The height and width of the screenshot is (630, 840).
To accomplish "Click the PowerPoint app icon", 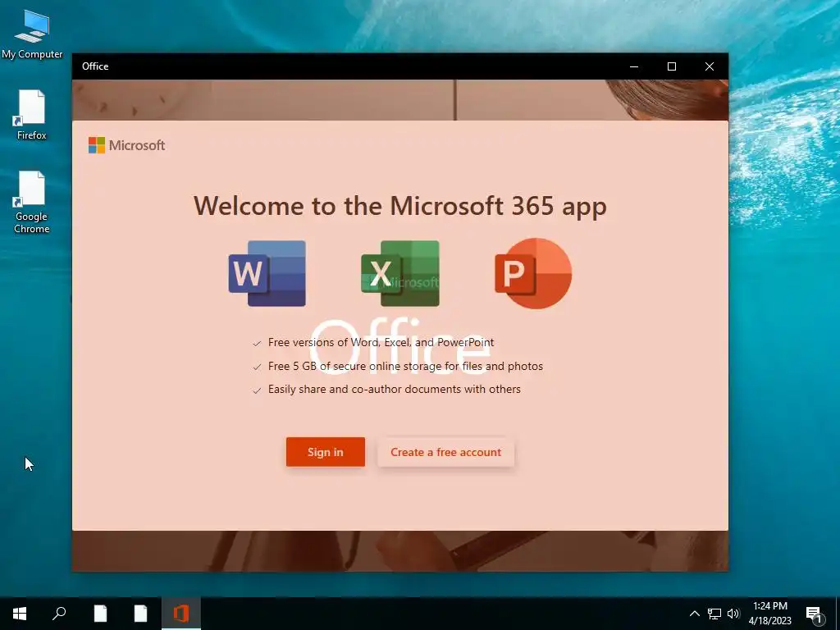I will coord(533,273).
